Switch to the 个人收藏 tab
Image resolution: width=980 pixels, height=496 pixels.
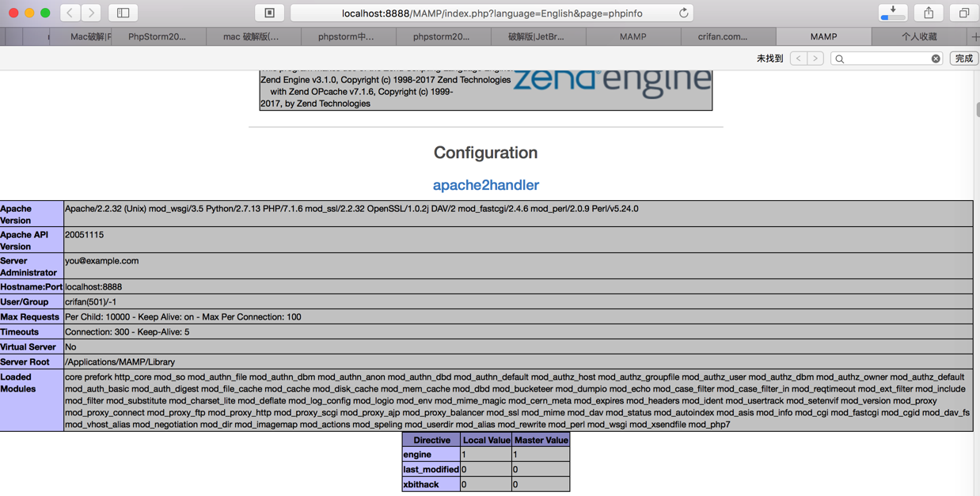[x=919, y=36]
